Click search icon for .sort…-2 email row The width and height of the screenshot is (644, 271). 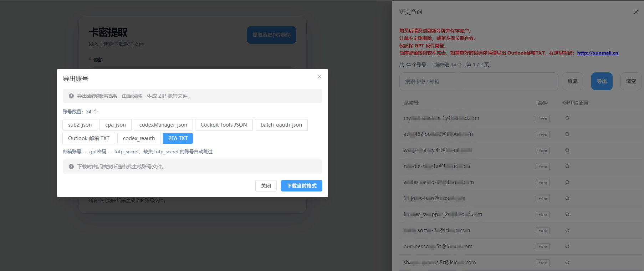pos(567,230)
